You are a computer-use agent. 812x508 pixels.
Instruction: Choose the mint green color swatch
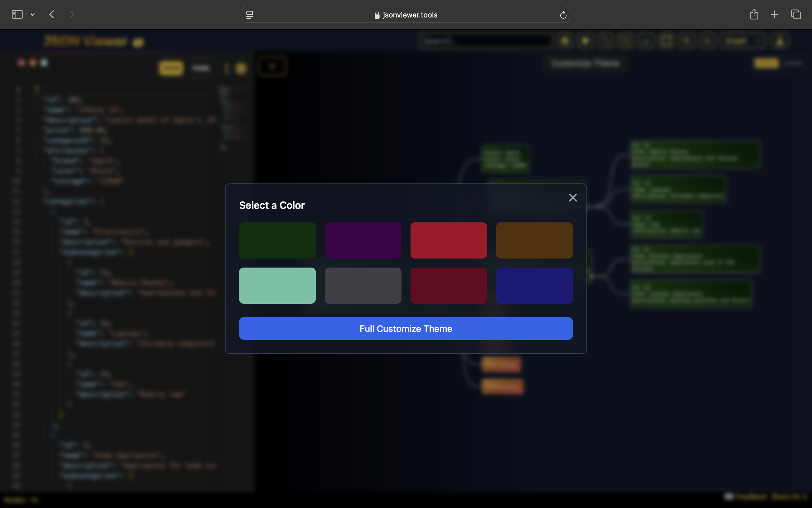click(277, 286)
